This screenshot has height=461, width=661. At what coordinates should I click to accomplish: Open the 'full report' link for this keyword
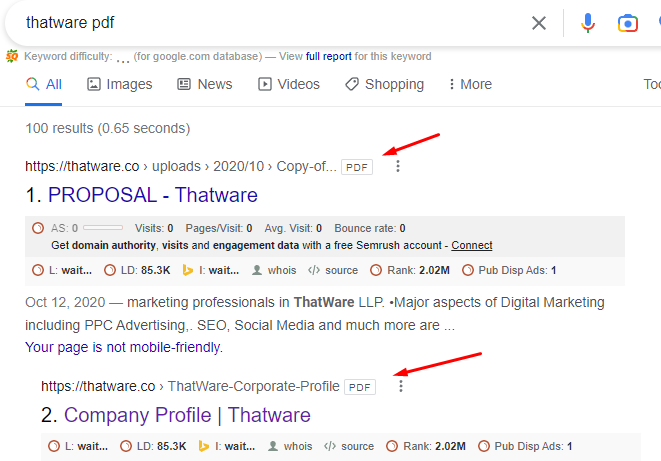click(x=328, y=56)
